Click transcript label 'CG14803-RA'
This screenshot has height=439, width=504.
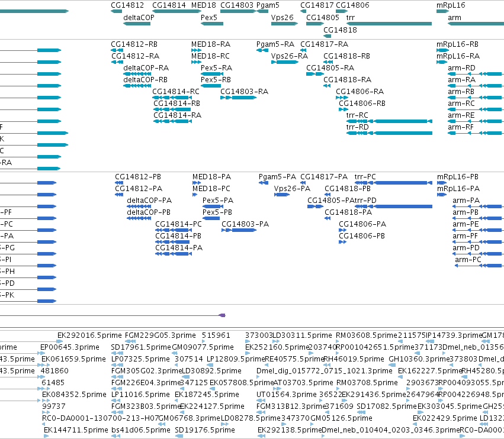tap(244, 92)
